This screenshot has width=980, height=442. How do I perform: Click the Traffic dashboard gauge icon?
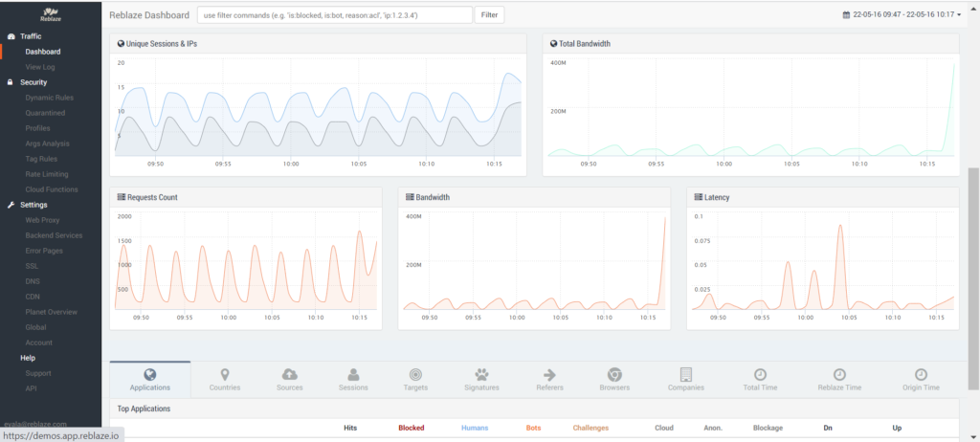(x=11, y=36)
